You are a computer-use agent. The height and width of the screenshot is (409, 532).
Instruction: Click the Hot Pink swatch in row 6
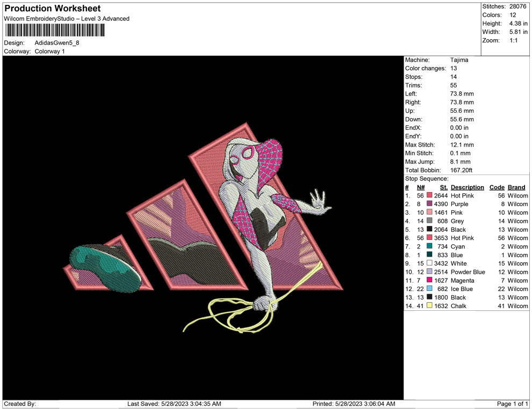[x=429, y=238]
